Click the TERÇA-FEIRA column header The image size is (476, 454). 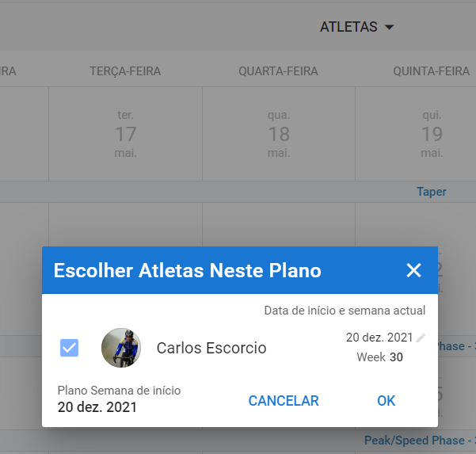click(x=125, y=71)
